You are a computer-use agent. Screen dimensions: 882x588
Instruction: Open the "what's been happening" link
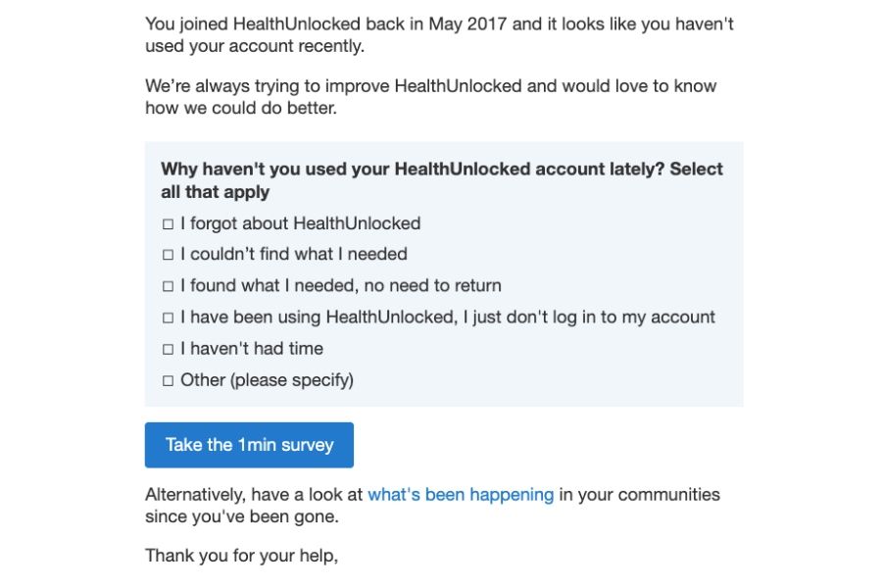462,495
